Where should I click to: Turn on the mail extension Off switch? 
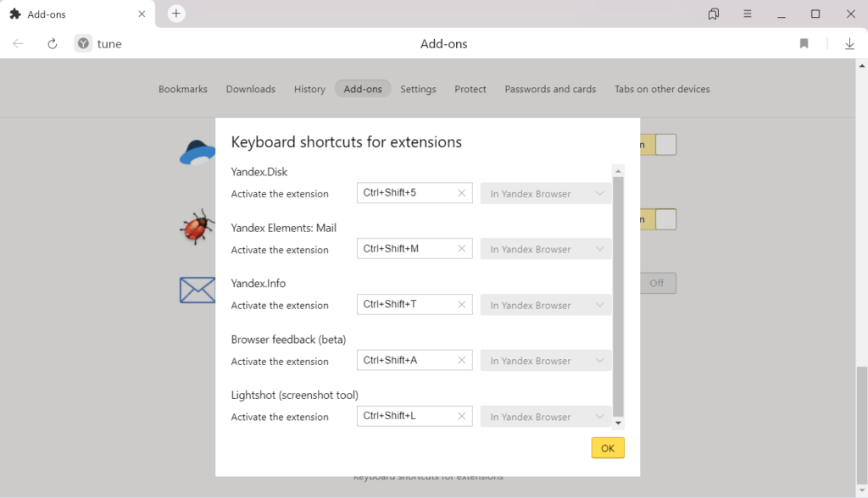point(656,283)
